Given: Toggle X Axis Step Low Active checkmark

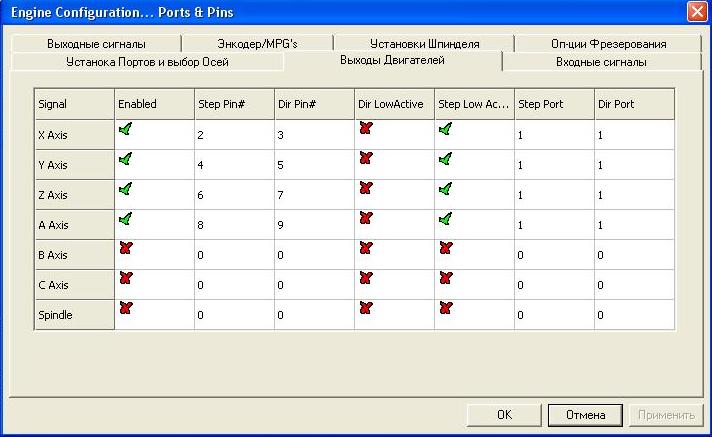Looking at the screenshot, I should [x=445, y=129].
